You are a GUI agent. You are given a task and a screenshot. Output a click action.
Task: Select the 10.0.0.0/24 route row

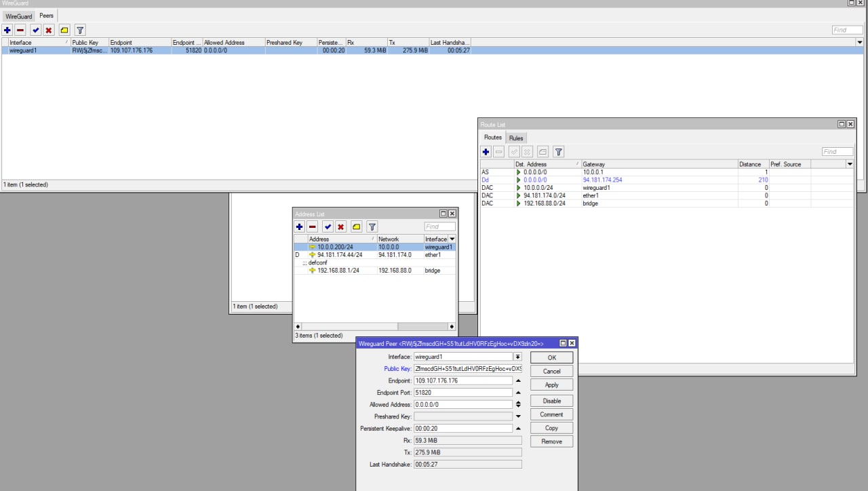click(666, 188)
